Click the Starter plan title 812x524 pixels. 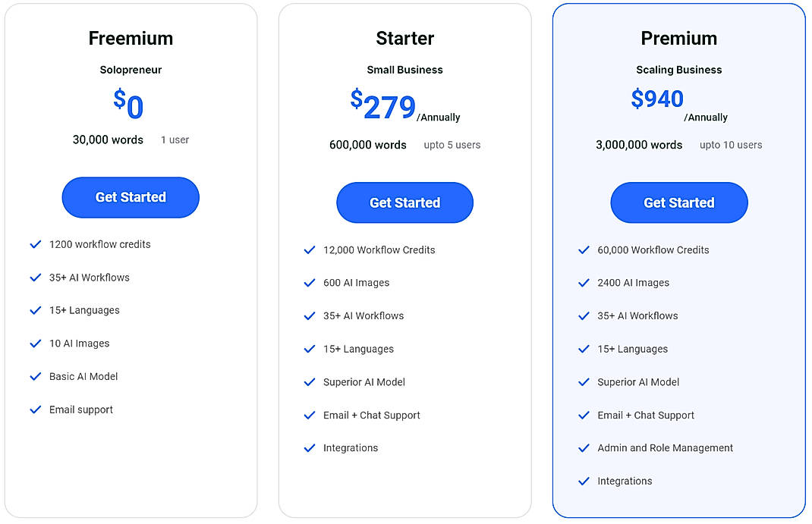pos(404,38)
